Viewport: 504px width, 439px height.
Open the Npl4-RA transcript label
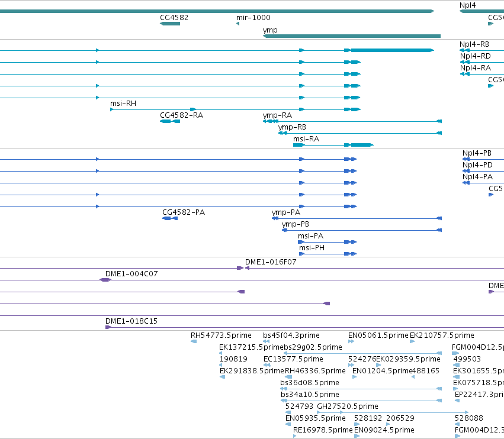[476, 68]
